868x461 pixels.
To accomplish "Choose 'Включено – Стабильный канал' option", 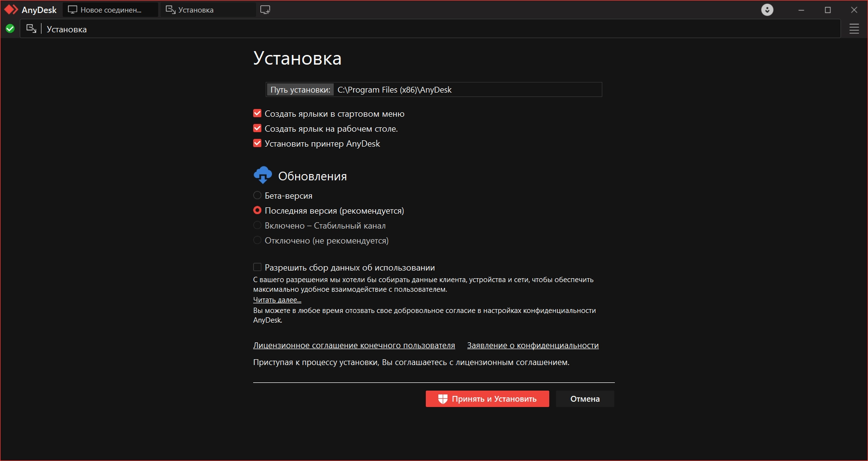I will pyautogui.click(x=258, y=225).
